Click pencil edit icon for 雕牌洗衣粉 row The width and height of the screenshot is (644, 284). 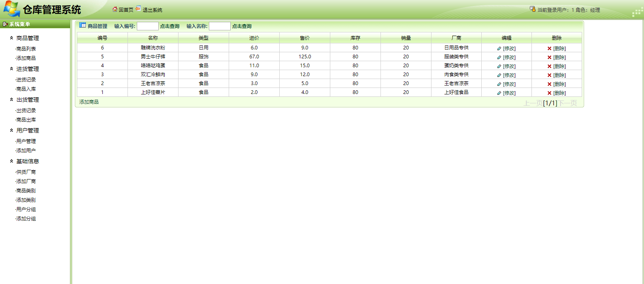tap(499, 49)
